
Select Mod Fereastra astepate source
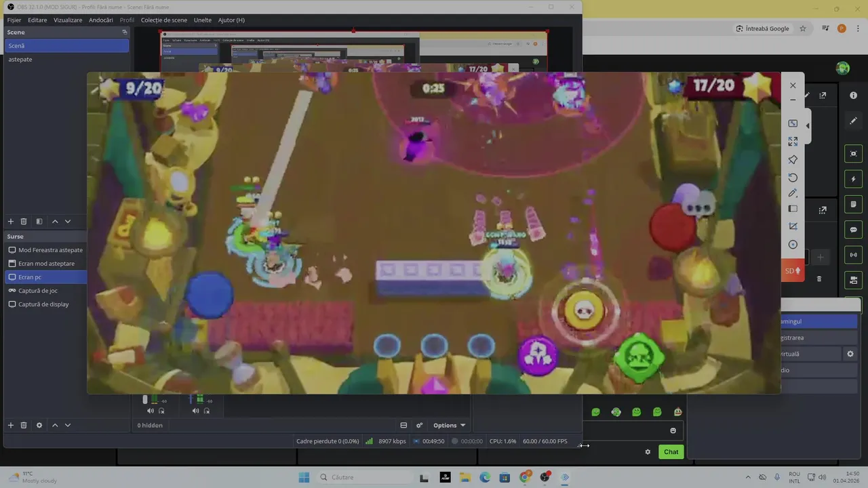point(45,249)
